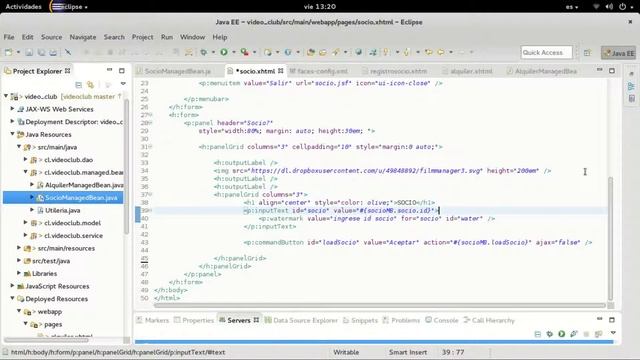Viewport: 640px width, 360px height.
Task: Minimize the bottom Servers panel
Action: (x=600, y=319)
